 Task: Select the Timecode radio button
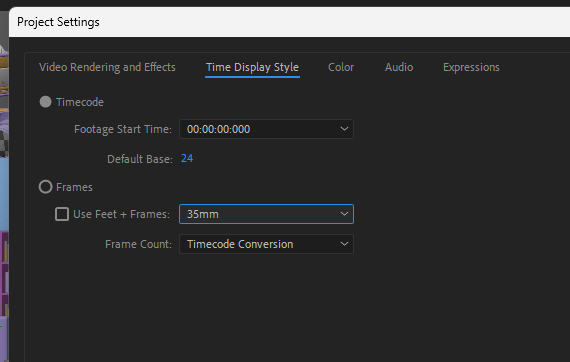[x=45, y=102]
